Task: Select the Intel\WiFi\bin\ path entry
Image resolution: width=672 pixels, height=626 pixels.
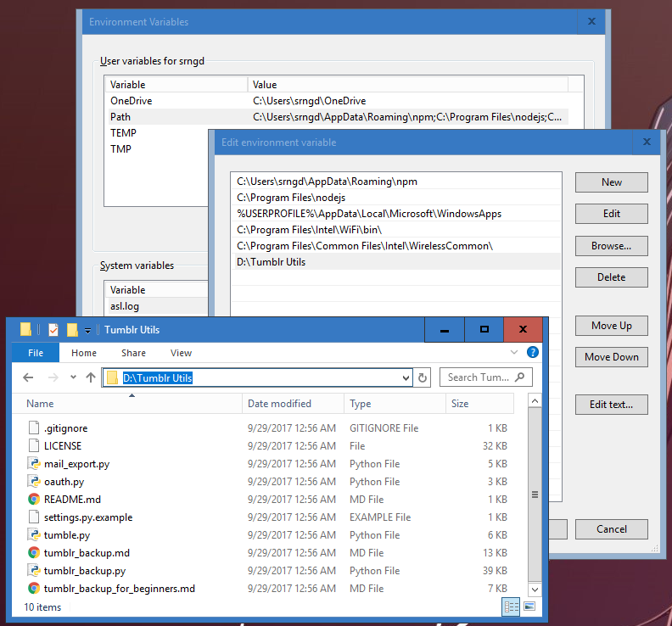Action: pos(396,230)
